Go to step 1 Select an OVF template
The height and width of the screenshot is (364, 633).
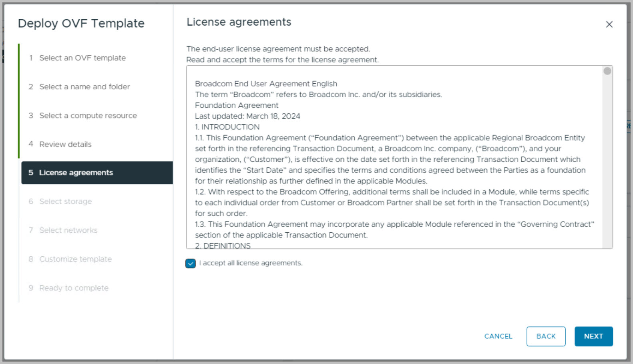(82, 58)
